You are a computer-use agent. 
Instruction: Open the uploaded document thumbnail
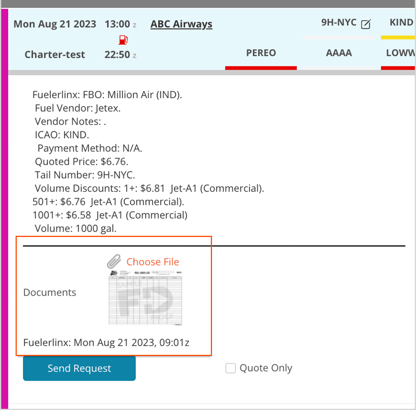pos(145,298)
